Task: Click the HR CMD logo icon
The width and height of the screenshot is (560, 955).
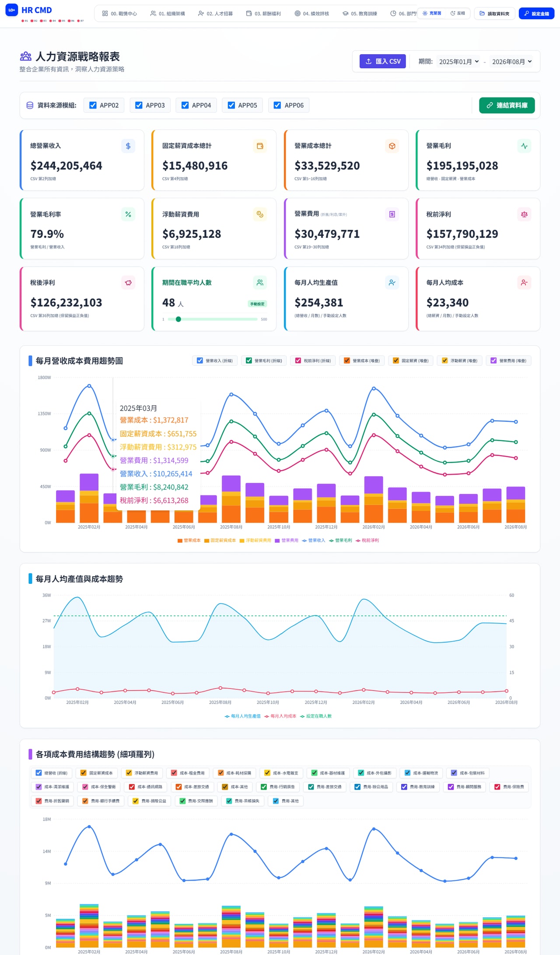Action: tap(11, 10)
